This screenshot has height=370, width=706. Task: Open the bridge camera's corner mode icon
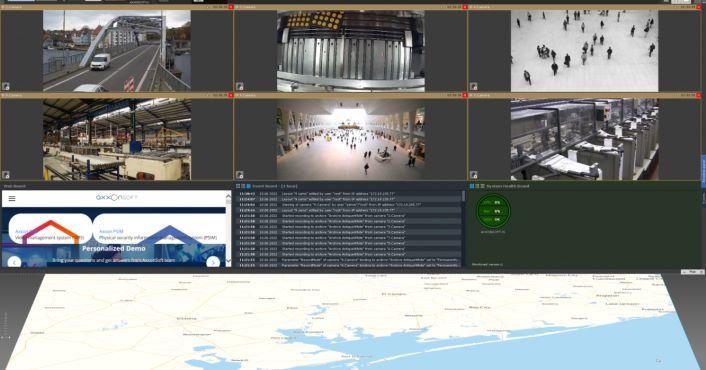6,86
